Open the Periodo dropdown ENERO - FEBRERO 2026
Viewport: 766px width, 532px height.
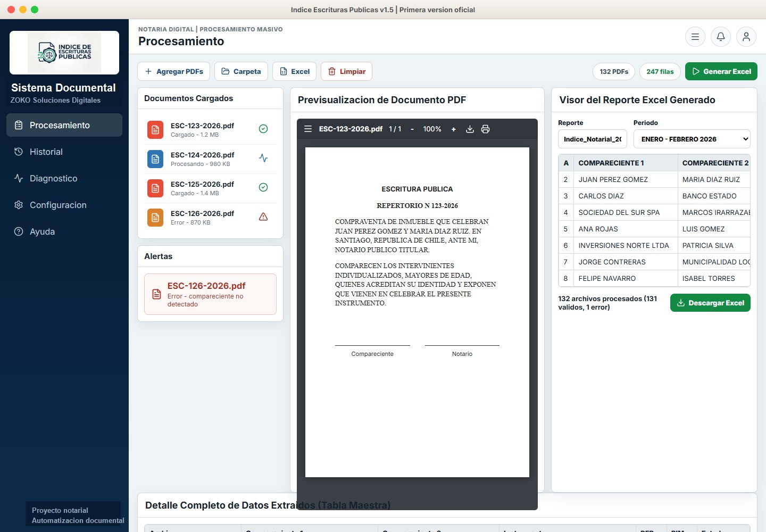[x=692, y=139]
